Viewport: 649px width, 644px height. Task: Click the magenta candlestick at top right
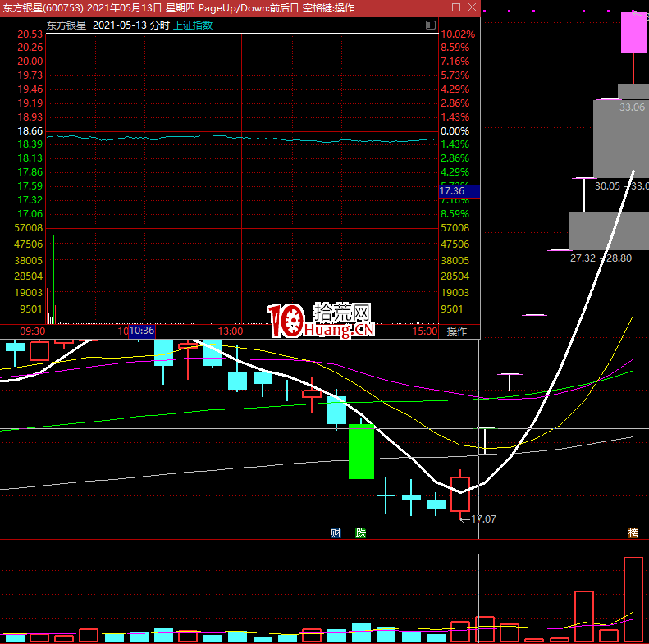tap(633, 33)
